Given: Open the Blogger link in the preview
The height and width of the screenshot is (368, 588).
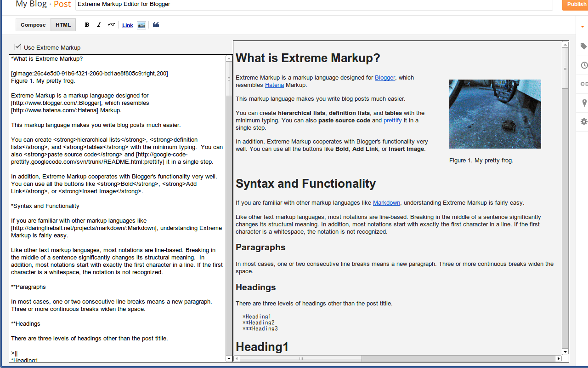Looking at the screenshot, I should [x=385, y=77].
